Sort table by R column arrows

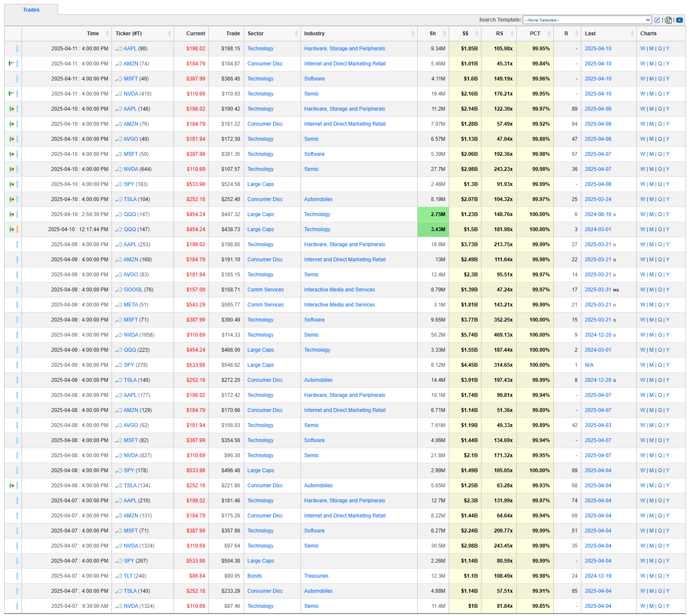(x=577, y=34)
